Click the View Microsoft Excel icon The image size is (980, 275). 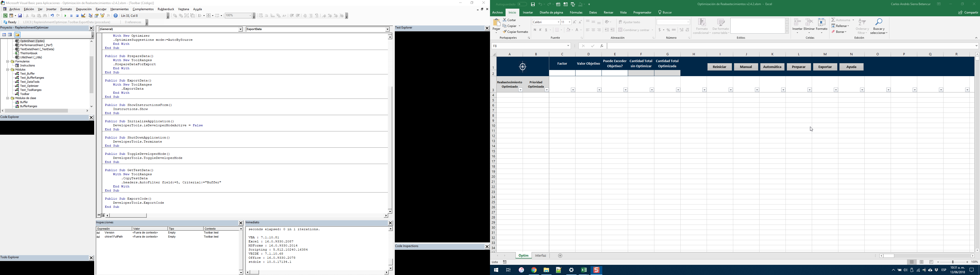5,16
